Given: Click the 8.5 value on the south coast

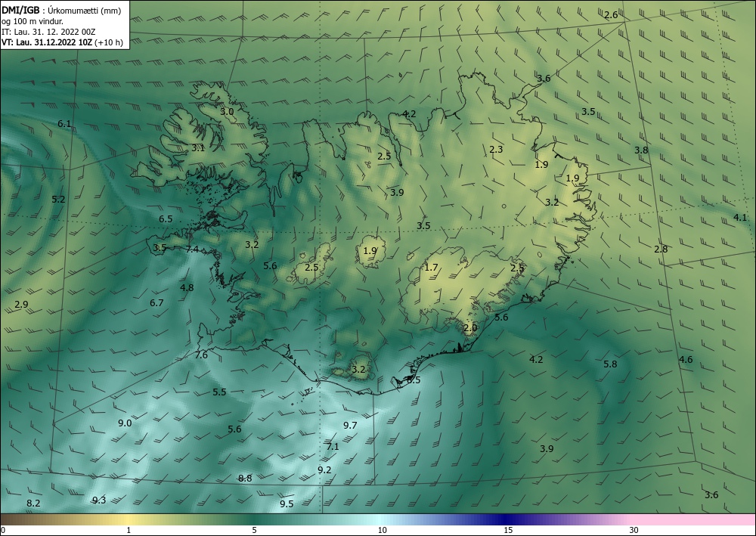Looking at the screenshot, I should 414,380.
